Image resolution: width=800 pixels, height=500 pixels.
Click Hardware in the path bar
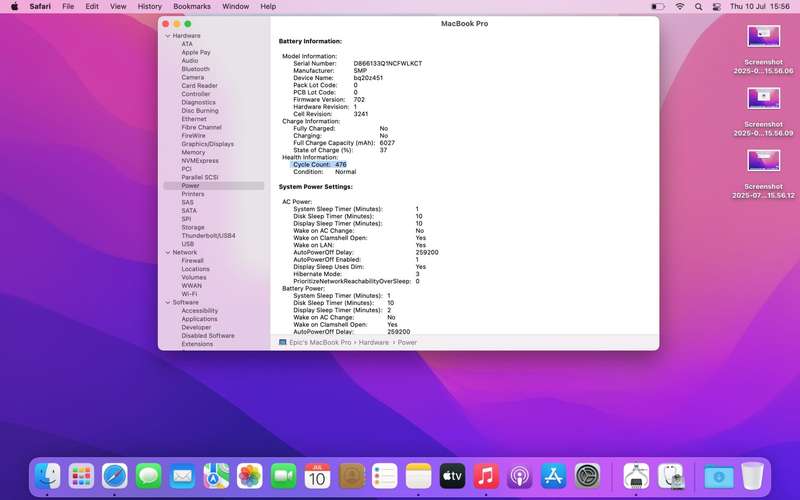click(373, 342)
